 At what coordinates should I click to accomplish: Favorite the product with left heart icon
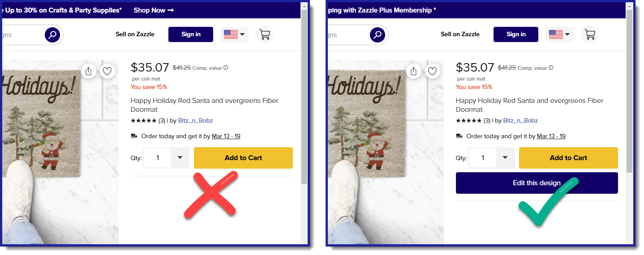coord(107,71)
